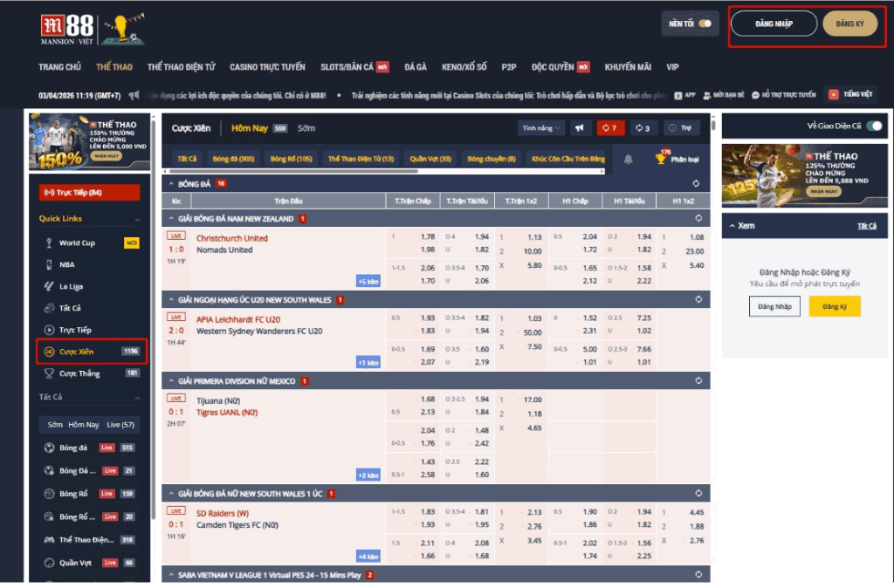Collapse Giải Bóng Đá Nữ New South Wales league
The width and height of the screenshot is (894, 588).
[171, 494]
